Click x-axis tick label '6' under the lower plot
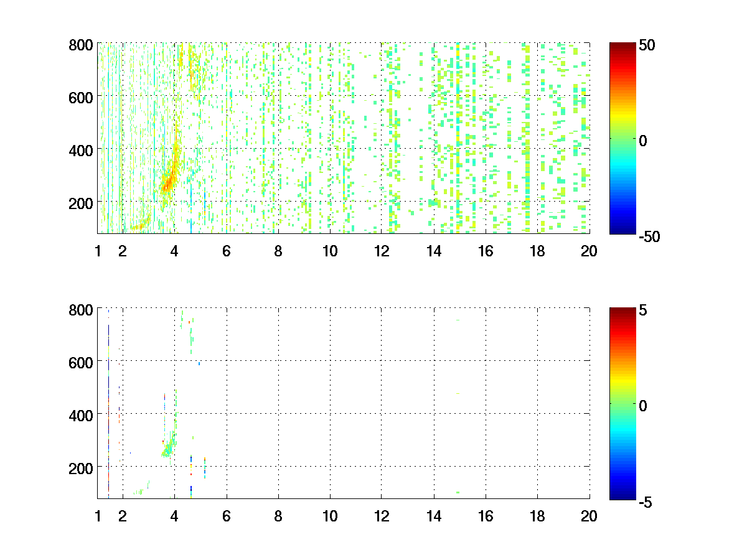Viewport: 747px width, 560px height. coord(226,516)
